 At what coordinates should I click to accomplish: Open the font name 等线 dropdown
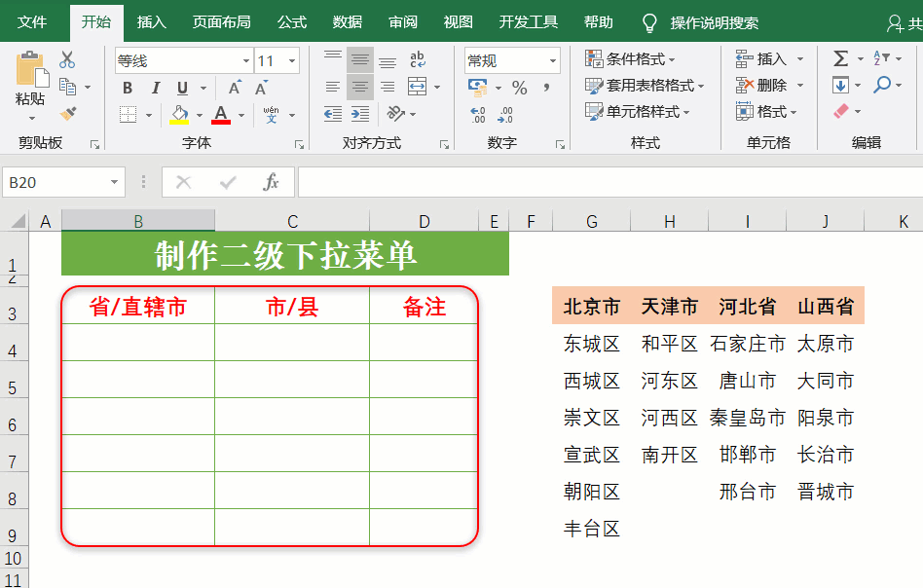coord(246,60)
